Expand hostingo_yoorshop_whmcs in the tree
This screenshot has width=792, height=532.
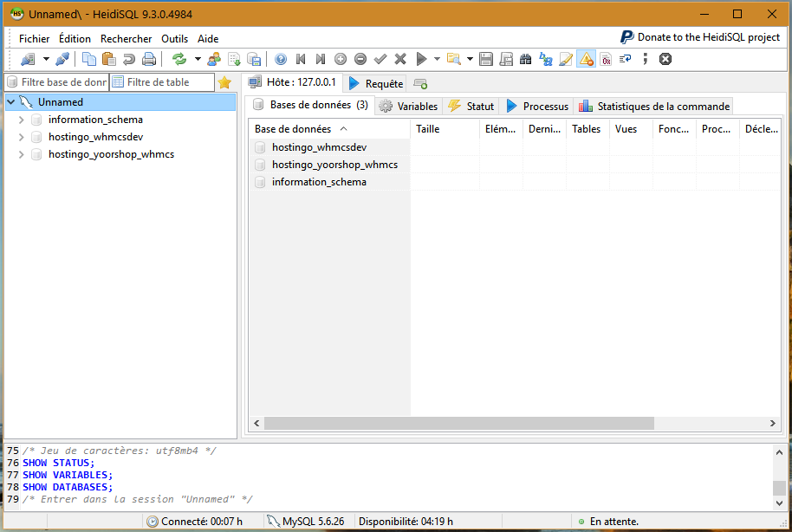click(x=21, y=154)
